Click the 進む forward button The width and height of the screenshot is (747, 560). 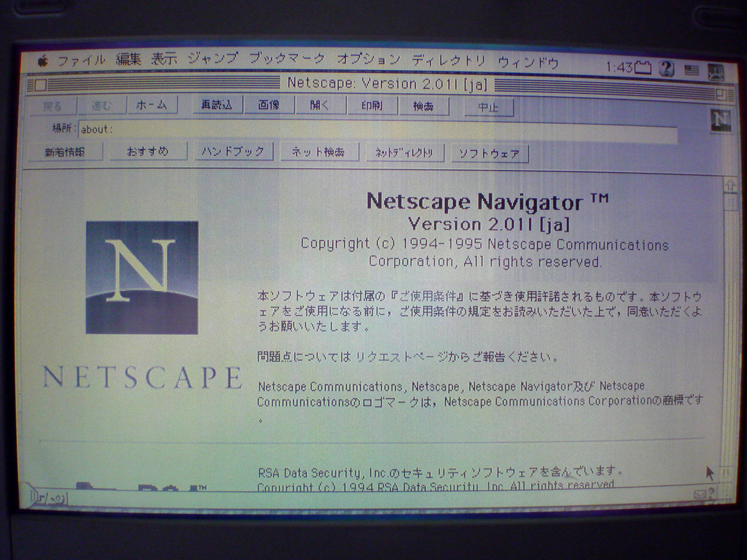point(101,105)
